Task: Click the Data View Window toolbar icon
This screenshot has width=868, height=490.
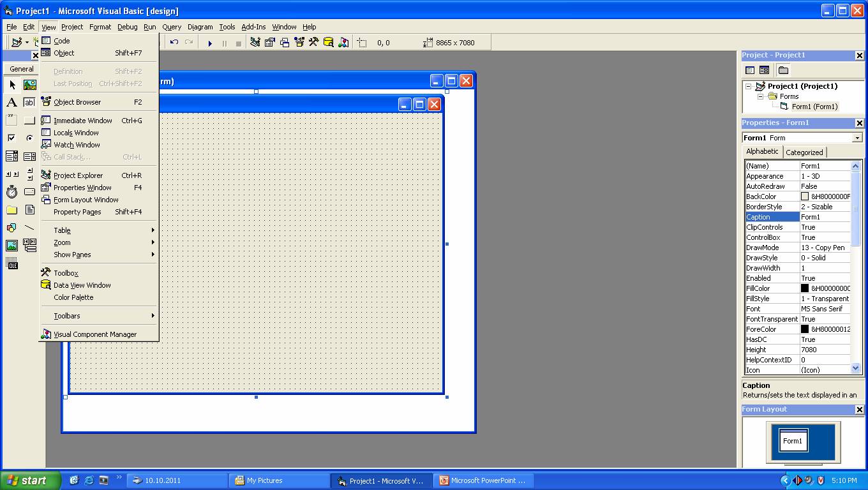Action: click(x=328, y=43)
